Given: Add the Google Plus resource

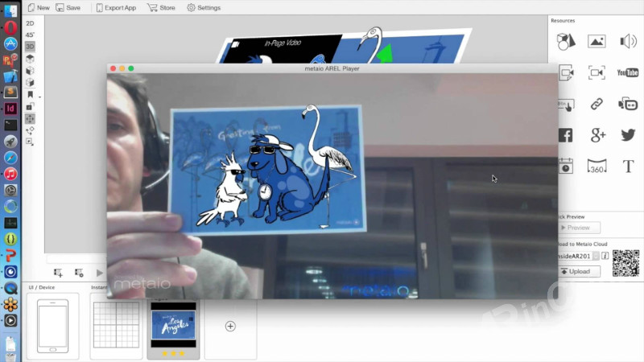Looking at the screenshot, I should (x=597, y=135).
